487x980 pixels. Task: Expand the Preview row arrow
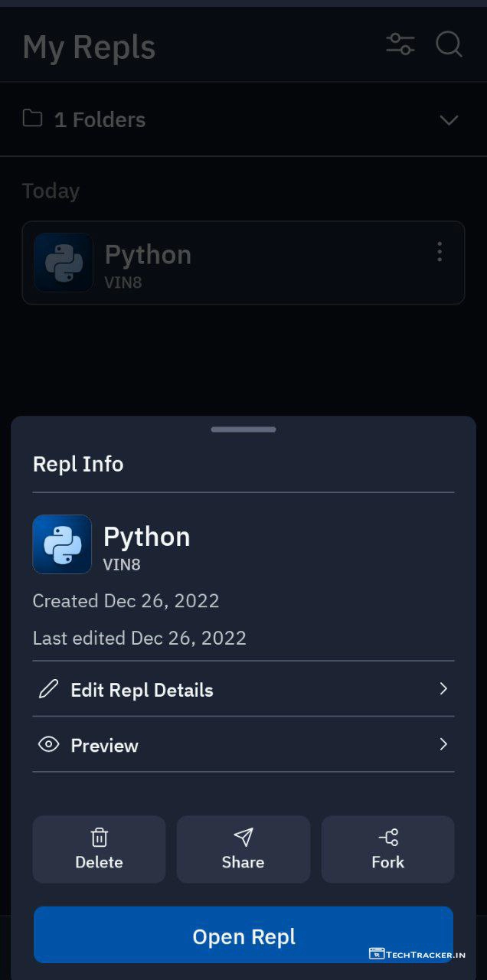(443, 743)
